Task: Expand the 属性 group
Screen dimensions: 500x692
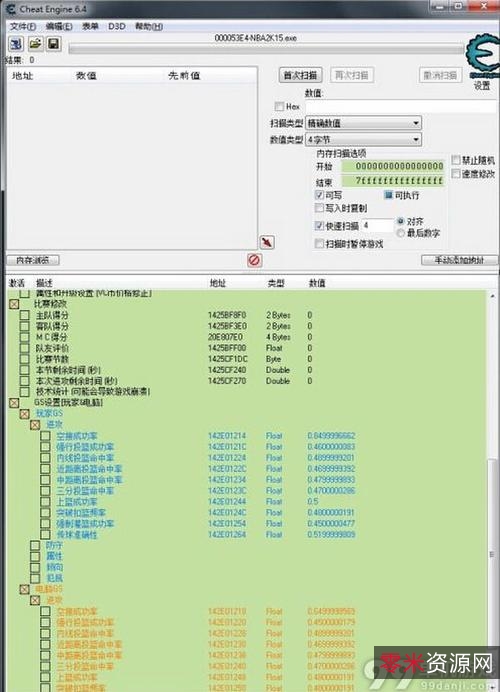Action: (x=35, y=557)
